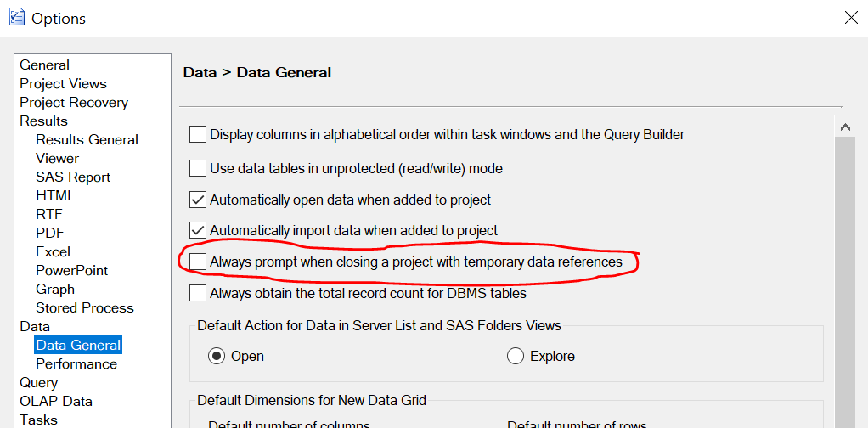Select the Explore radio button
The height and width of the screenshot is (428, 868).
pyautogui.click(x=516, y=356)
